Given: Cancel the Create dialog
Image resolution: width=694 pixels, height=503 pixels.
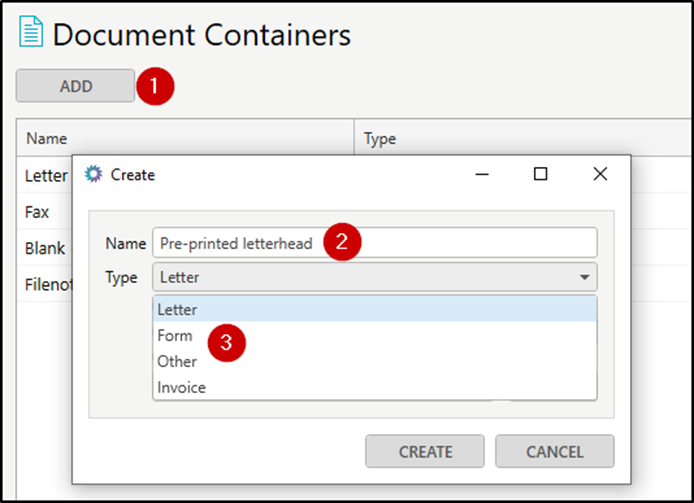Looking at the screenshot, I should [554, 451].
